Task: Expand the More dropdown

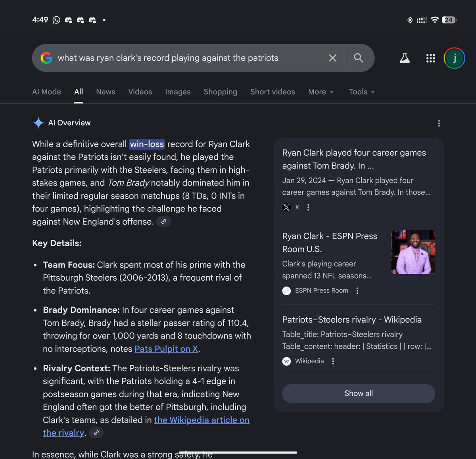Action: [321, 92]
